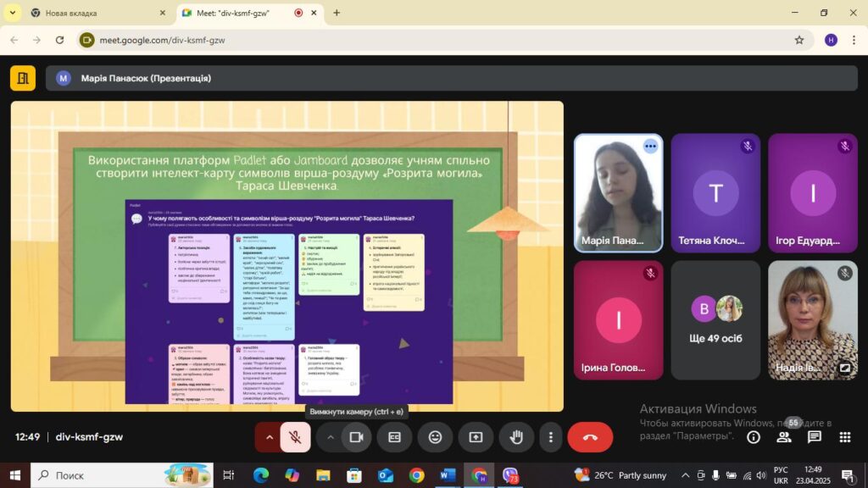Open the Meet activities grid
Image resolution: width=868 pixels, height=488 pixels.
tap(845, 437)
